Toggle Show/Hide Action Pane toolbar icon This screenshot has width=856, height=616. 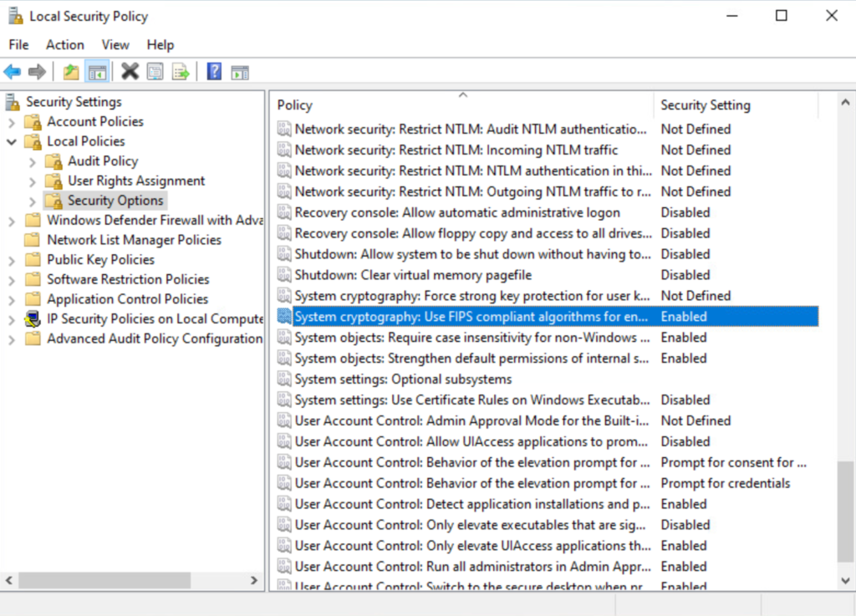tap(240, 72)
